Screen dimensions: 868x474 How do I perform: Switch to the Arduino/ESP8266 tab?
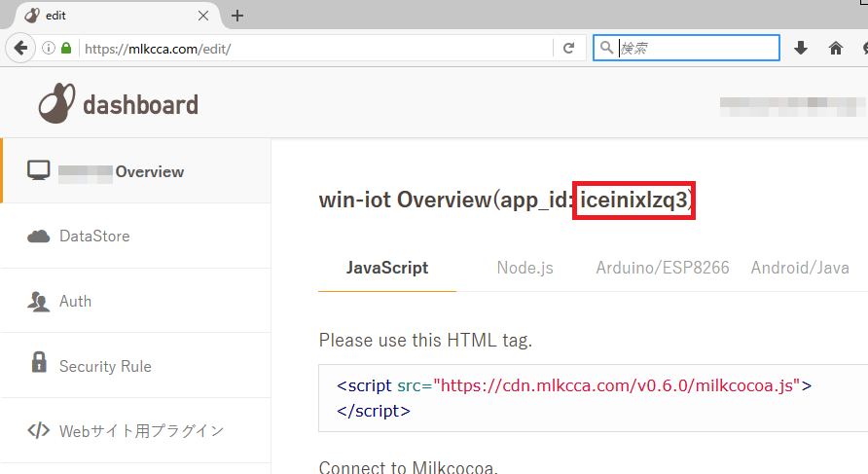pyautogui.click(x=663, y=268)
